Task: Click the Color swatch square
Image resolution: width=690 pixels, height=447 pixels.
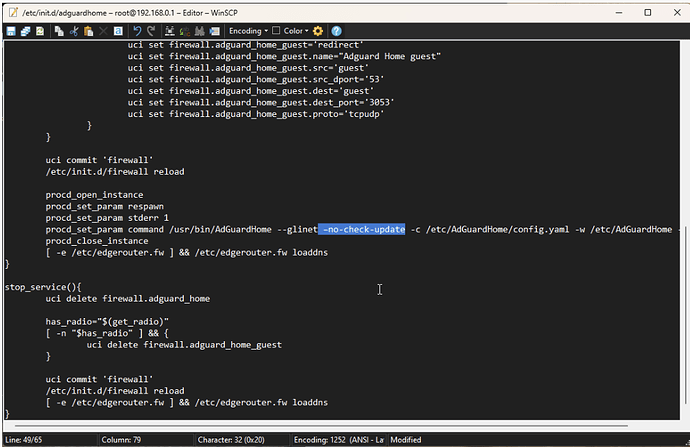Action: coord(275,31)
